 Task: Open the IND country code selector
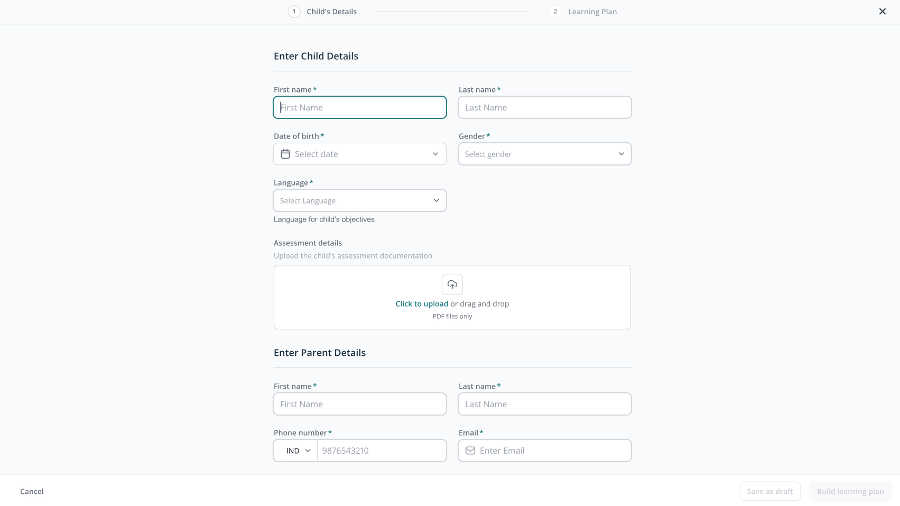click(x=296, y=450)
